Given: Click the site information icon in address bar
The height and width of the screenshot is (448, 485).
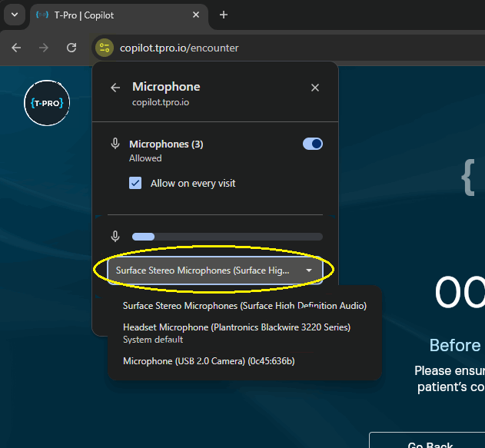Looking at the screenshot, I should point(105,48).
